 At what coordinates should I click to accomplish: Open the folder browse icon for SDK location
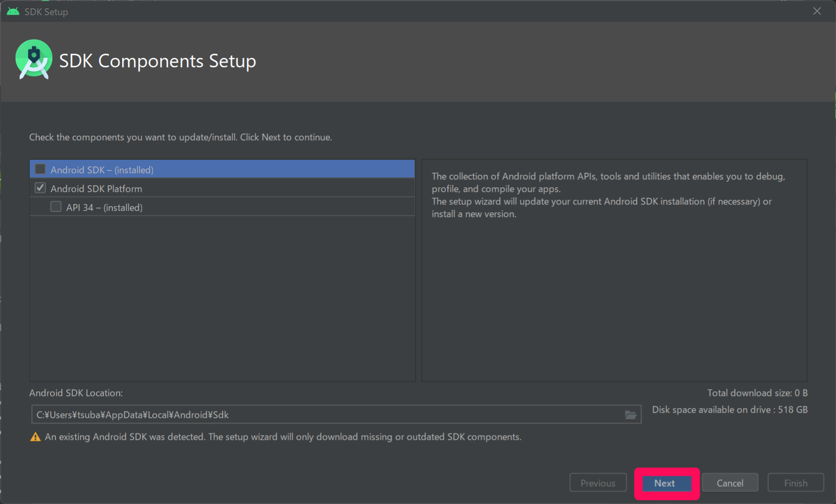(630, 415)
